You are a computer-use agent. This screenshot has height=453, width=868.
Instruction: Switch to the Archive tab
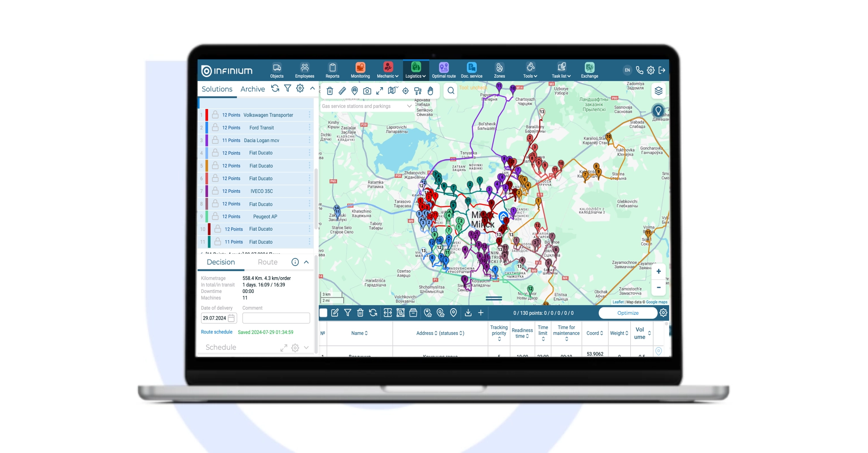(253, 89)
